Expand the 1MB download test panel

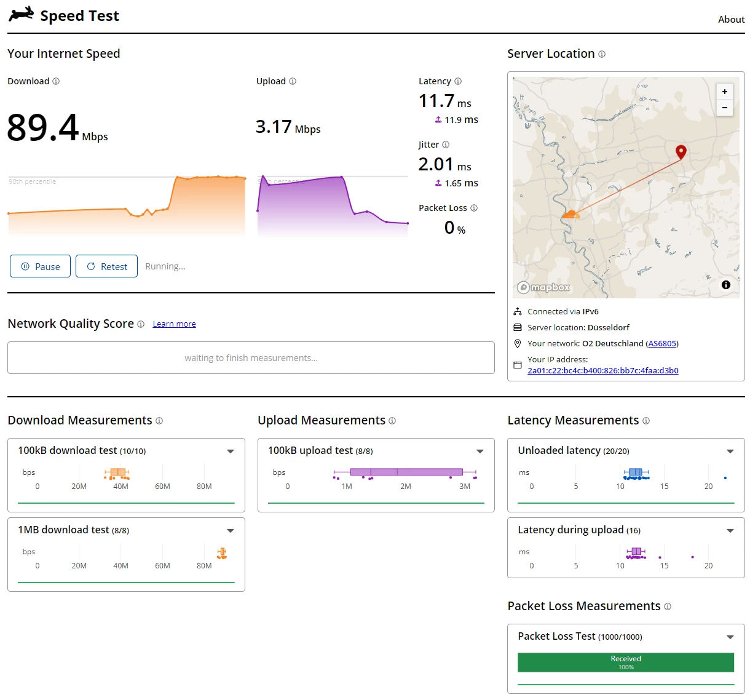(x=231, y=531)
